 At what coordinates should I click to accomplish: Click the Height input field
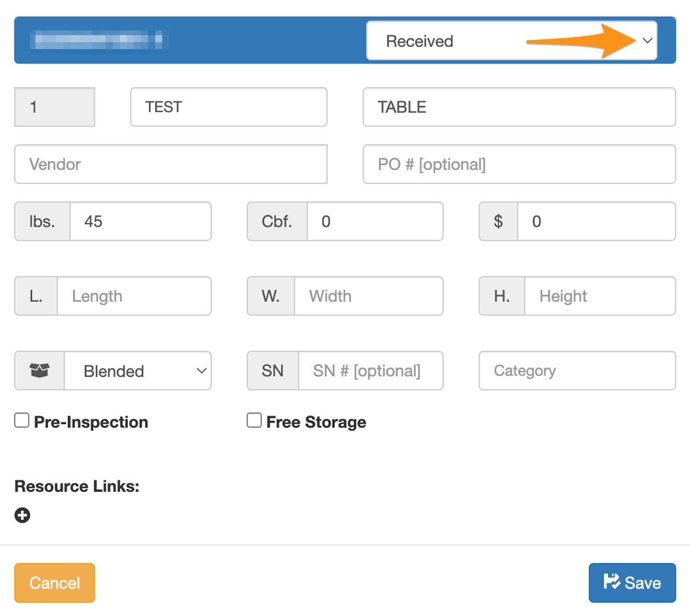[x=600, y=296]
